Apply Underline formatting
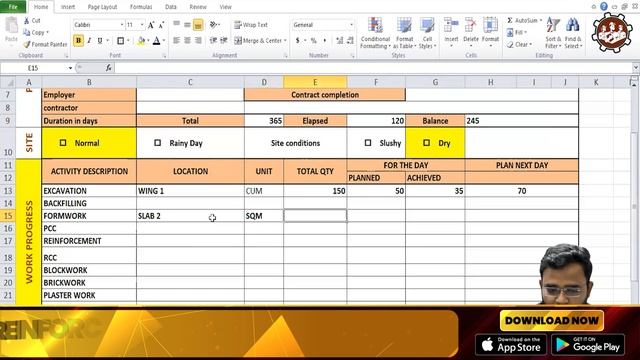The height and width of the screenshot is (360, 640). tap(100, 40)
